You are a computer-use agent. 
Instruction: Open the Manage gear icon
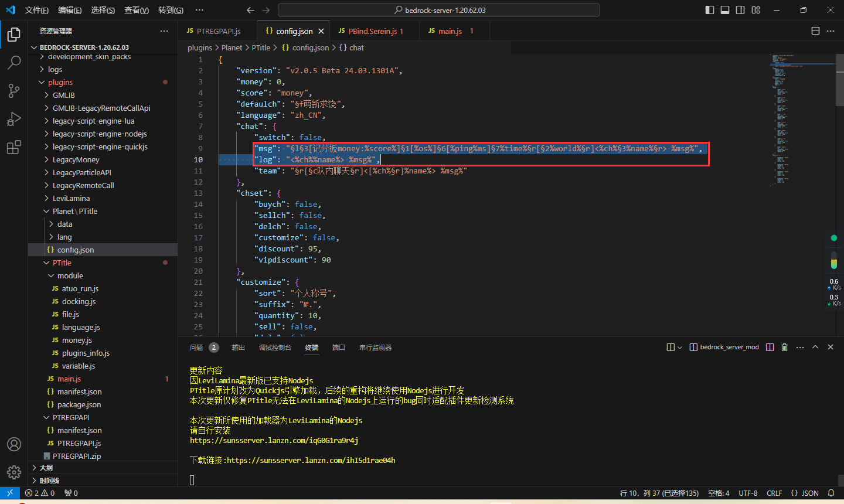pos(14,472)
